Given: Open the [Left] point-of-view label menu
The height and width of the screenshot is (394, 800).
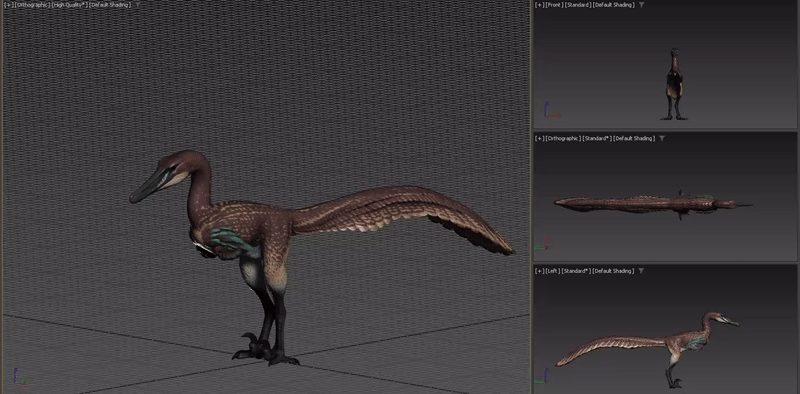Looking at the screenshot, I should [552, 271].
